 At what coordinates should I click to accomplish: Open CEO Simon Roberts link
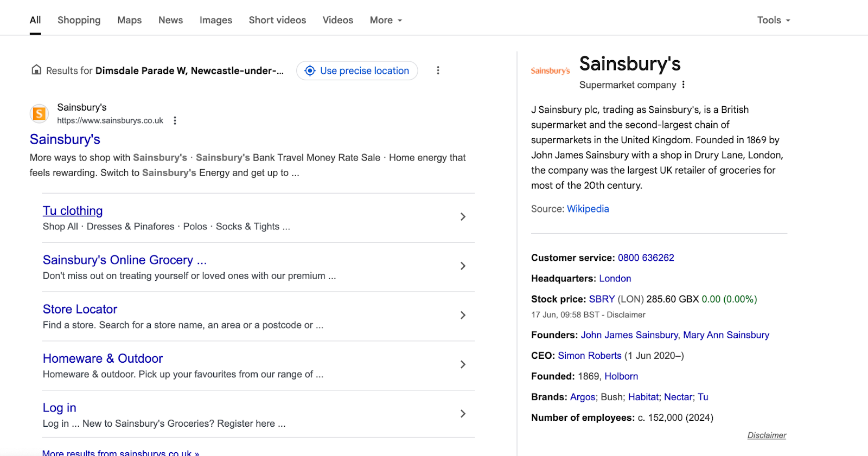[x=590, y=356]
